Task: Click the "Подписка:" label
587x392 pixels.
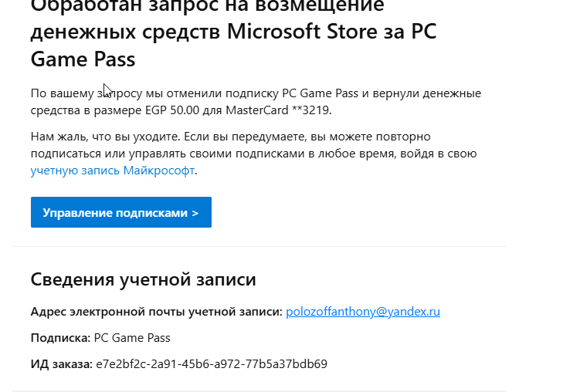Action: click(x=60, y=338)
